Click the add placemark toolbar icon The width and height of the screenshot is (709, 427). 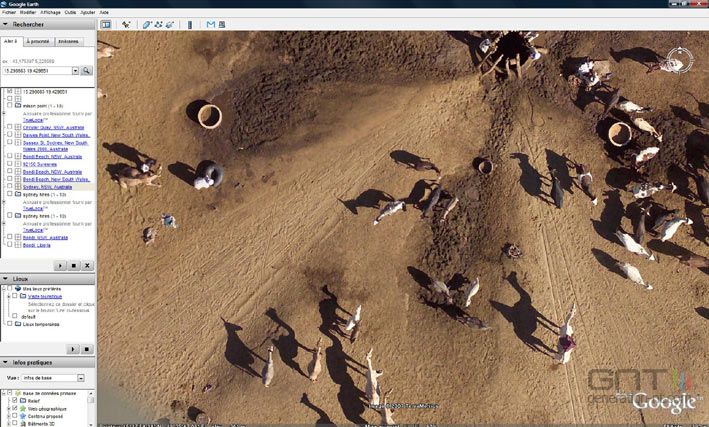coord(126,24)
